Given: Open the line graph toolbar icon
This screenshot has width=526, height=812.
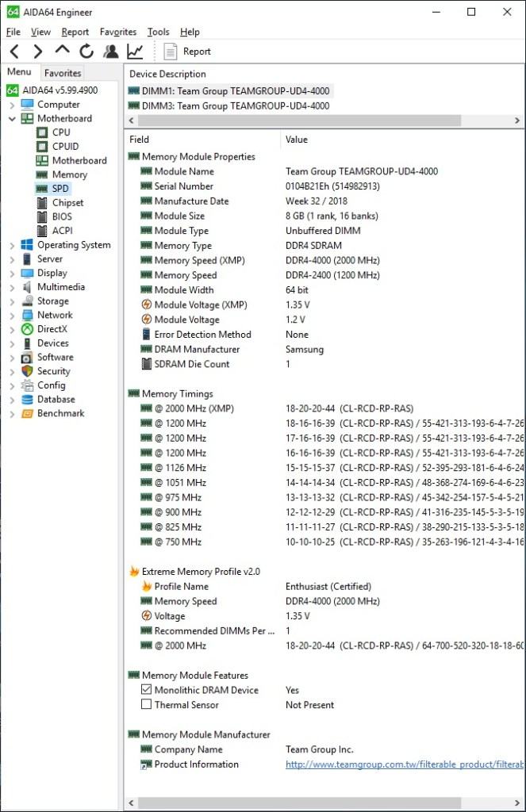Looking at the screenshot, I should (135, 52).
